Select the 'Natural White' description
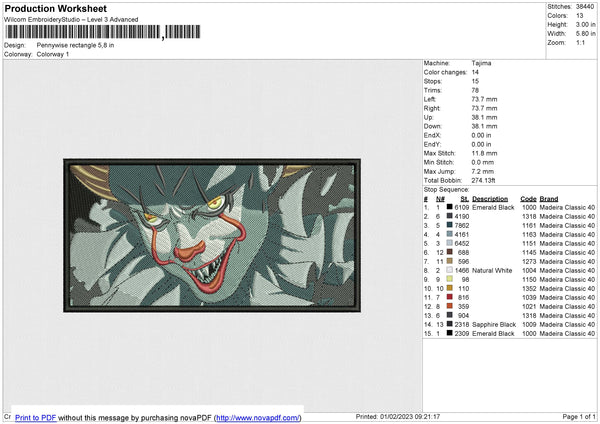The height and width of the screenshot is (424, 600). [492, 271]
